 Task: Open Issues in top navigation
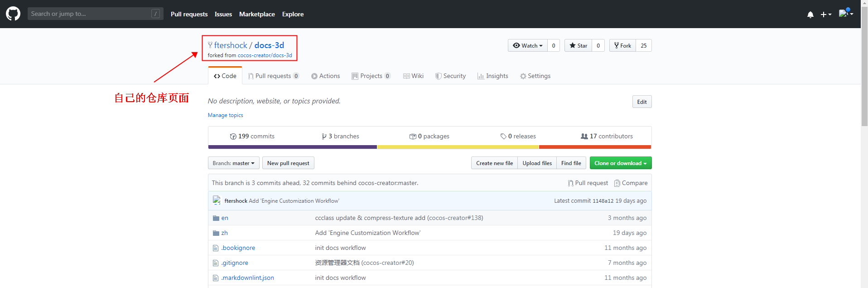223,14
